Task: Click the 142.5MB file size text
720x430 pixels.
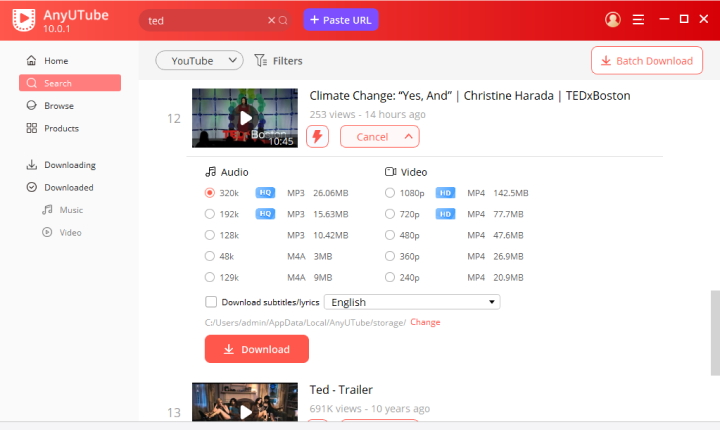Action: coord(511,193)
